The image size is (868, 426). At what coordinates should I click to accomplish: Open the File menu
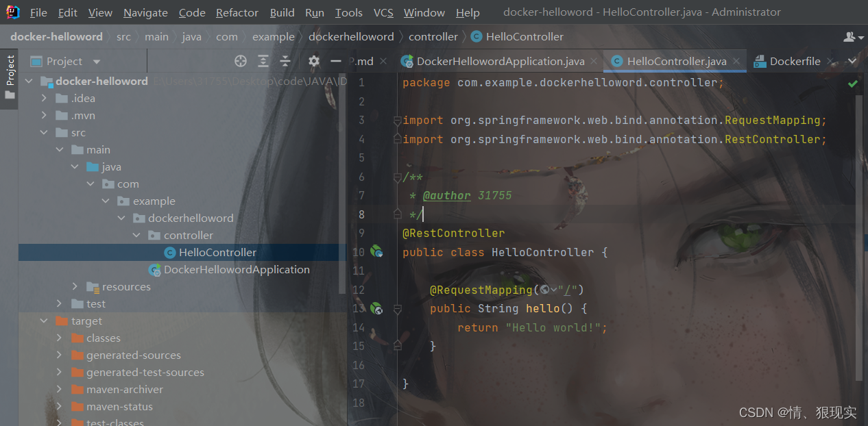(x=39, y=13)
